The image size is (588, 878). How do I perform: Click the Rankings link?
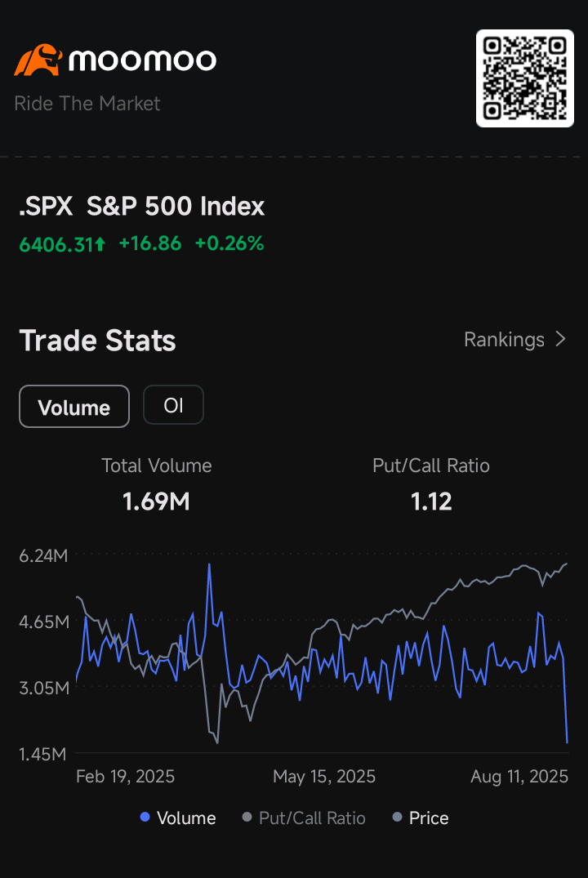coord(504,340)
